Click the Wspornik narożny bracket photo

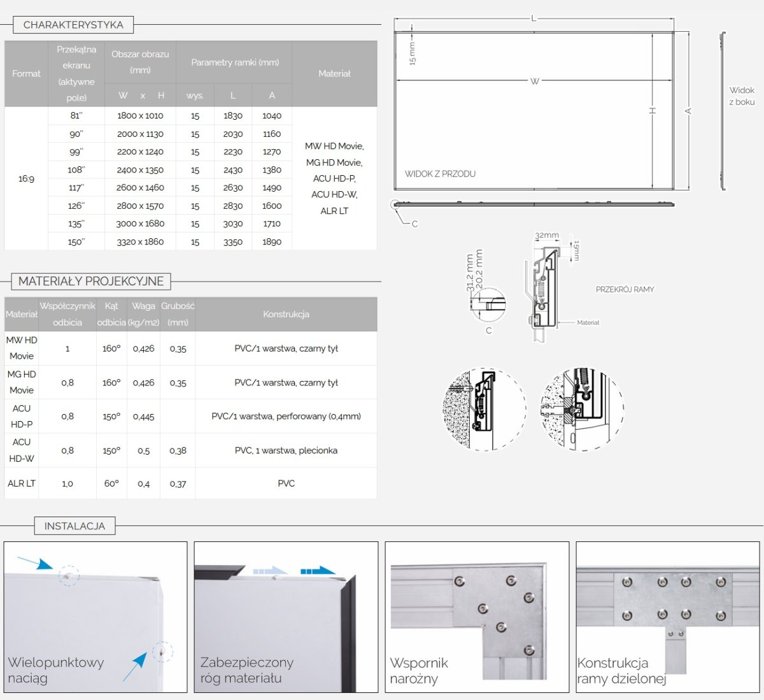click(x=477, y=617)
